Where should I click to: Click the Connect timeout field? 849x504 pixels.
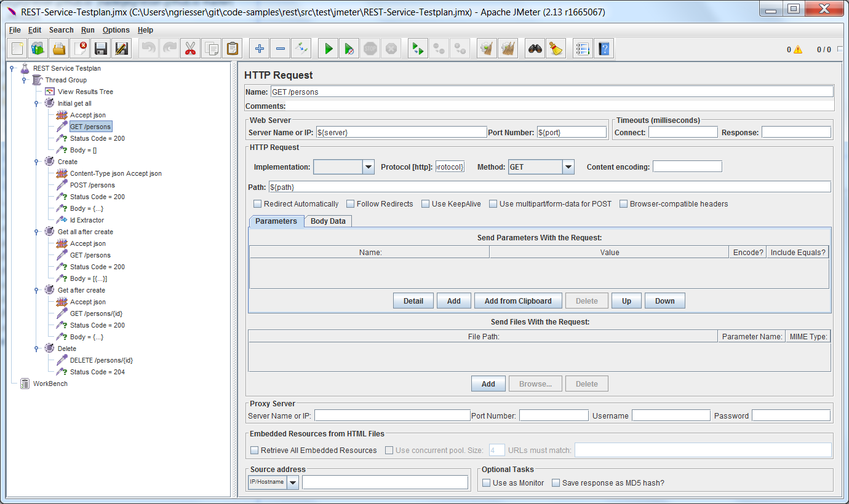point(683,132)
